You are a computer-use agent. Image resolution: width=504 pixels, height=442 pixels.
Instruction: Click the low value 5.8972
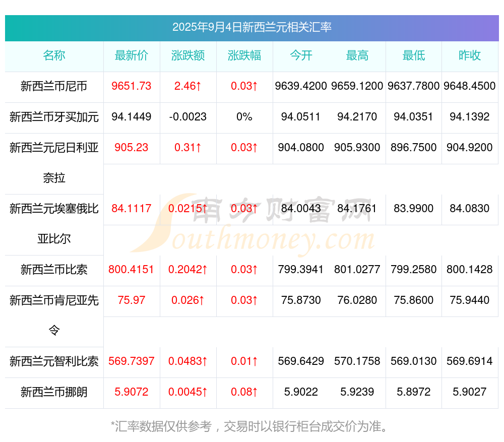(414, 392)
